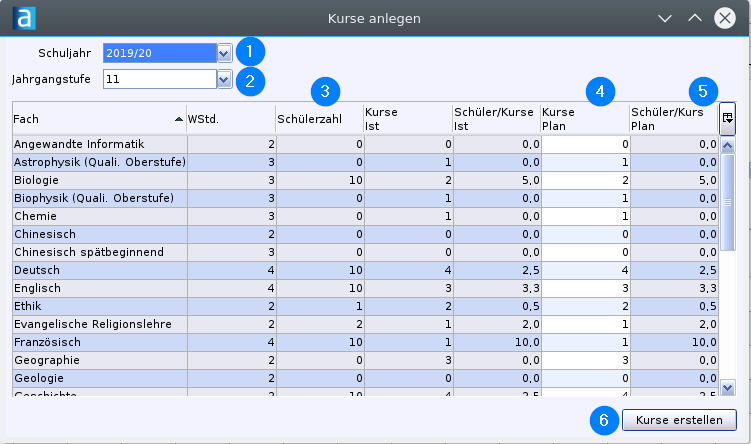Edit Kurse Plan cell for Angewandte Informatik
Screen dimensions: 751x444
pos(586,144)
